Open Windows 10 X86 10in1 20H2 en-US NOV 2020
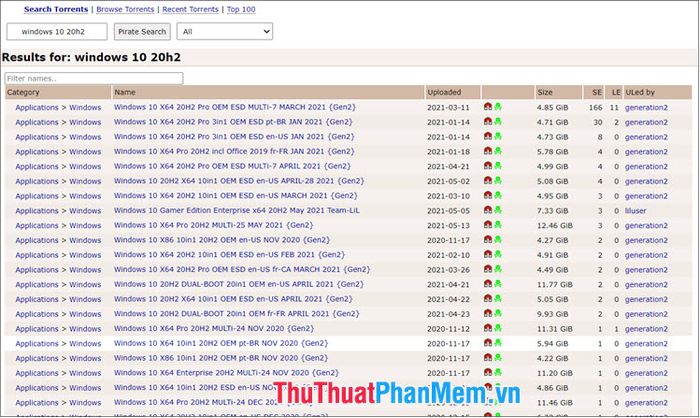Viewport: 700px width, 418px height. pos(222,240)
